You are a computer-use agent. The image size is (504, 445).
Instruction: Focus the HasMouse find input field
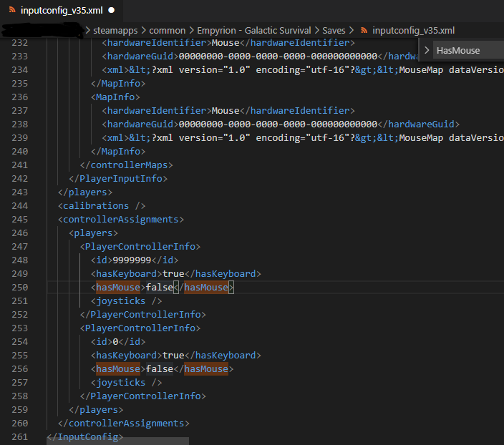(x=465, y=50)
